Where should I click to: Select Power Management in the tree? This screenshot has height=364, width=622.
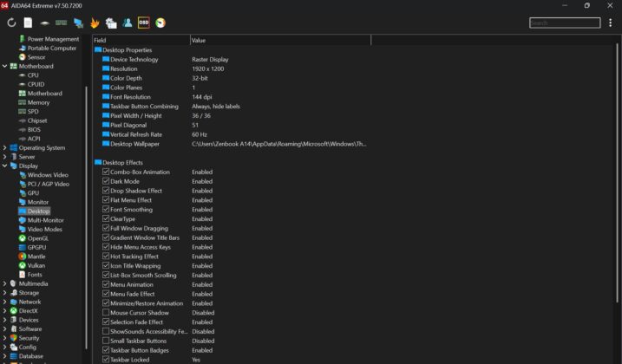tap(53, 39)
